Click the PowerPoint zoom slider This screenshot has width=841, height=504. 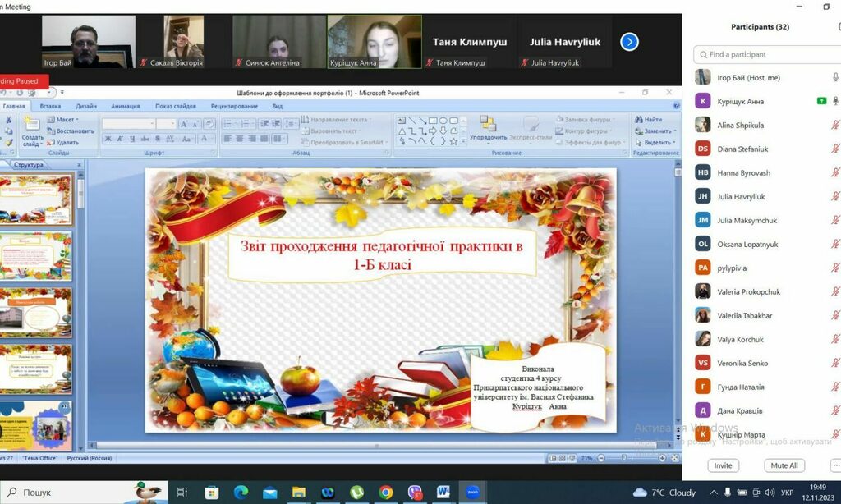click(x=632, y=458)
